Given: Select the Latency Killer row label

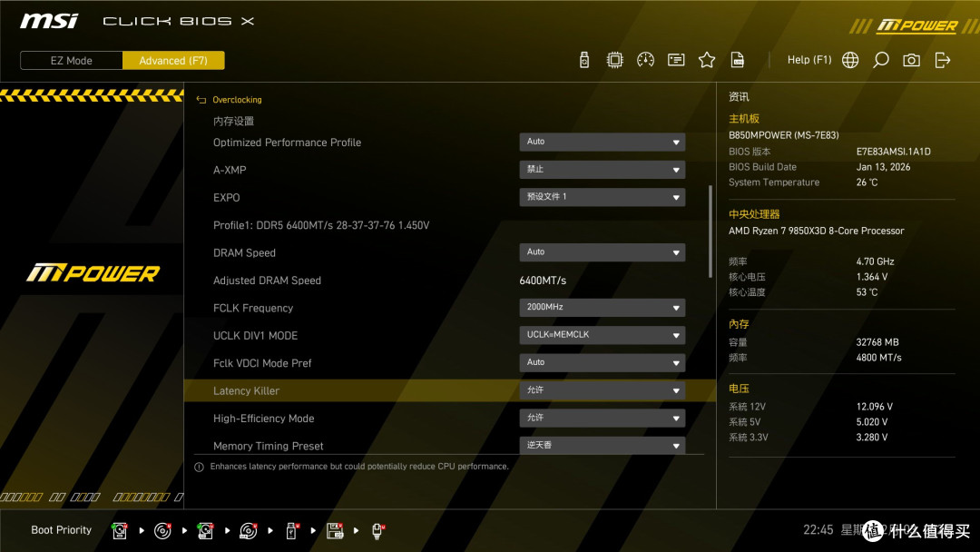Looking at the screenshot, I should click(x=246, y=390).
